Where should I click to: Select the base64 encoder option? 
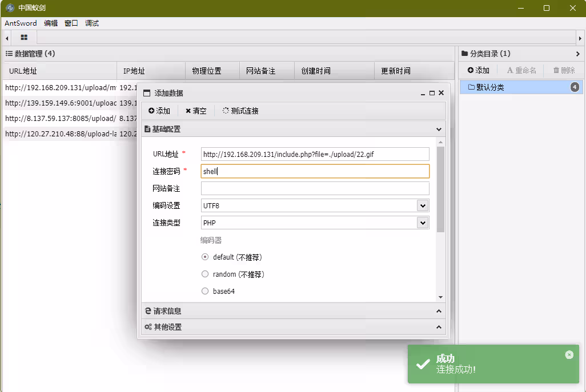coord(204,291)
